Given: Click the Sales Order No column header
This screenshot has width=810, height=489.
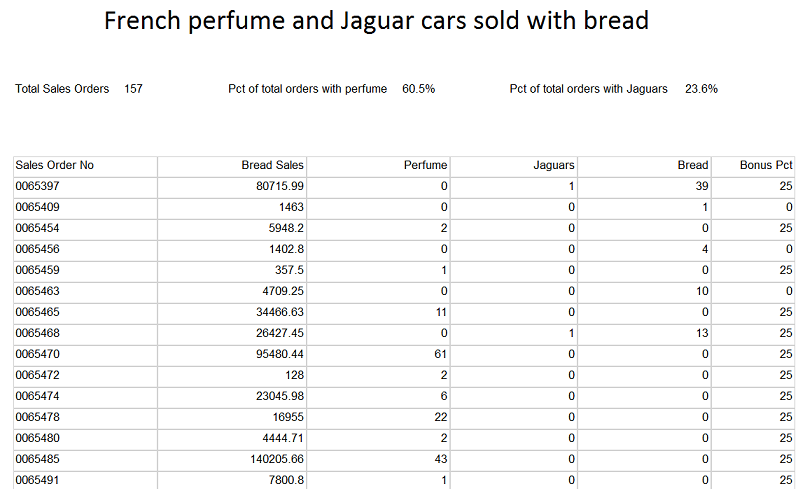Looking at the screenshot, I should 55,165.
